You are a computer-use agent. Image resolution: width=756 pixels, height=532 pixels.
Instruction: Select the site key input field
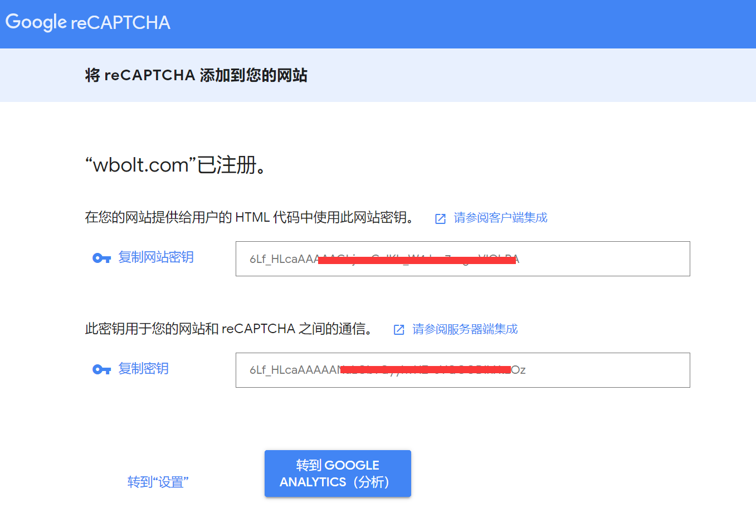click(x=463, y=258)
